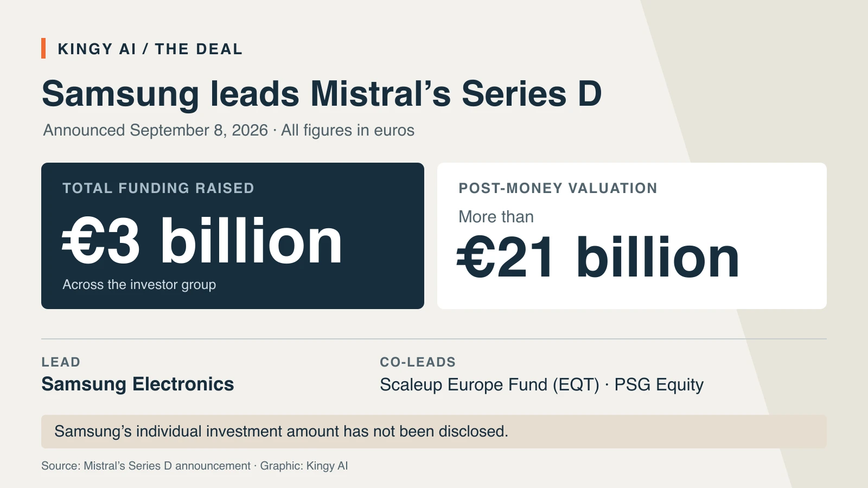Click the €21 billion valuation figure
This screenshot has height=488, width=868.
[598, 258]
